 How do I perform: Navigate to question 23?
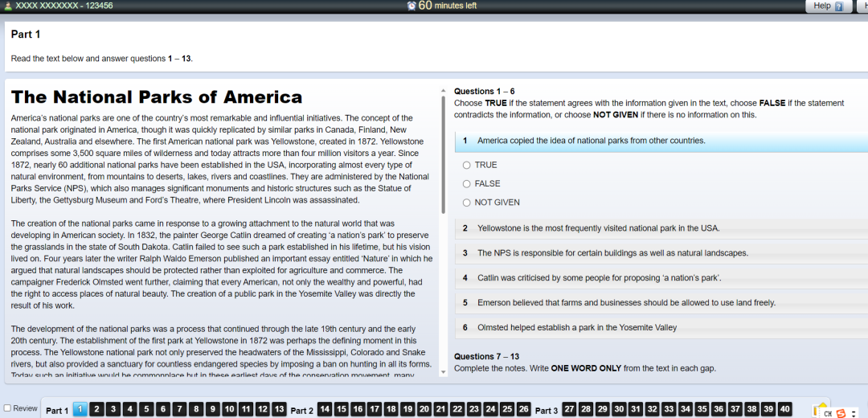click(474, 410)
